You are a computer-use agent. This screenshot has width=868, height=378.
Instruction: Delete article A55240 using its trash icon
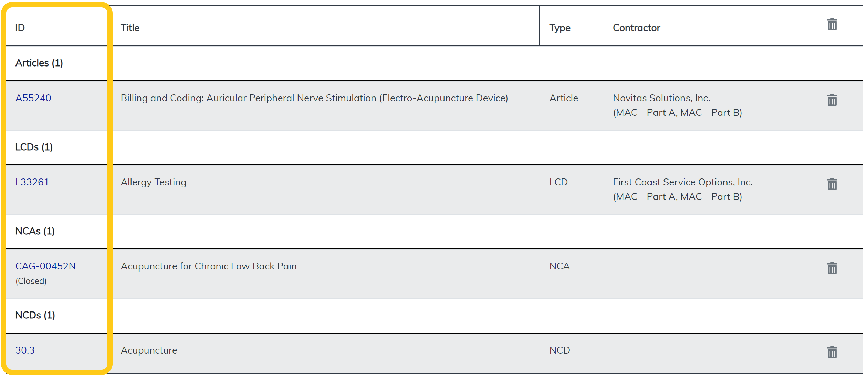[x=832, y=100]
